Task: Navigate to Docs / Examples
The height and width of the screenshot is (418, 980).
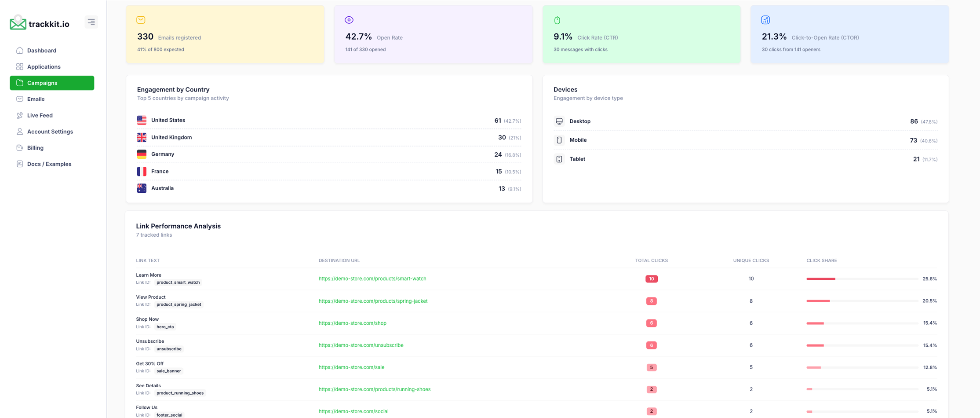Action: [49, 164]
